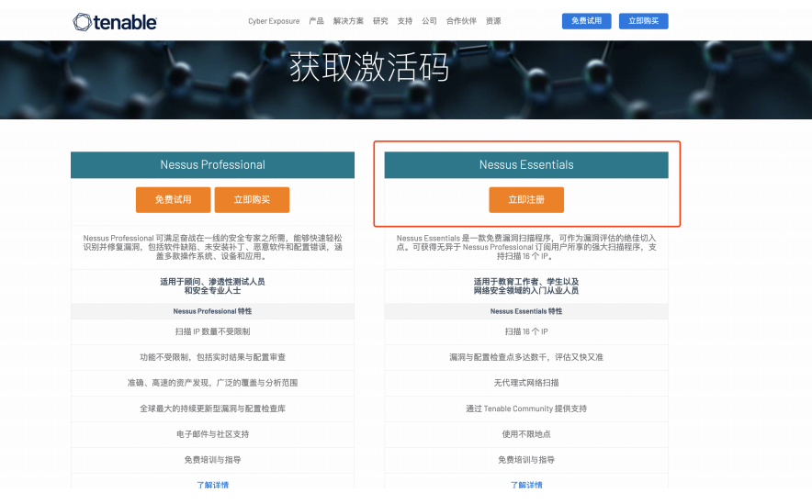Open the 研究 navigation menu

(x=380, y=21)
